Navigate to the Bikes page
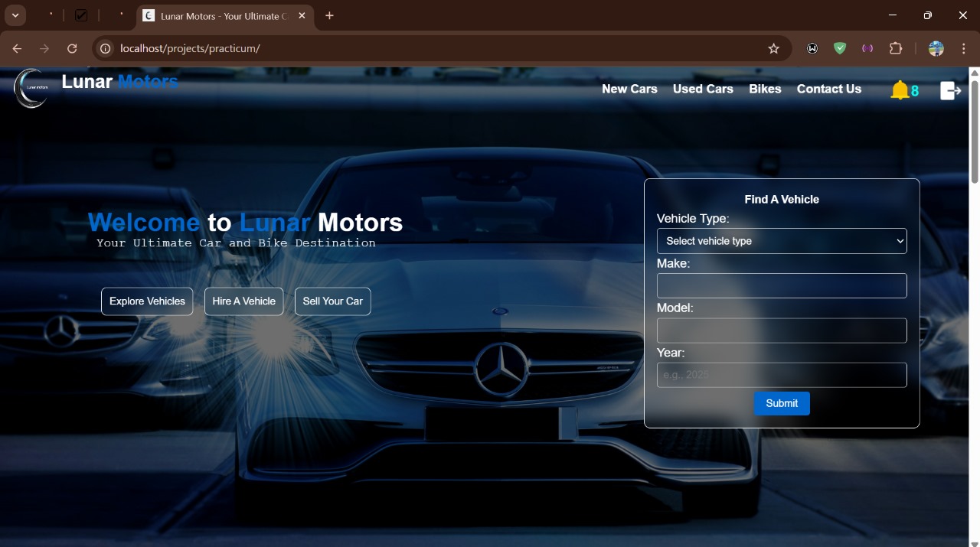 (x=765, y=89)
